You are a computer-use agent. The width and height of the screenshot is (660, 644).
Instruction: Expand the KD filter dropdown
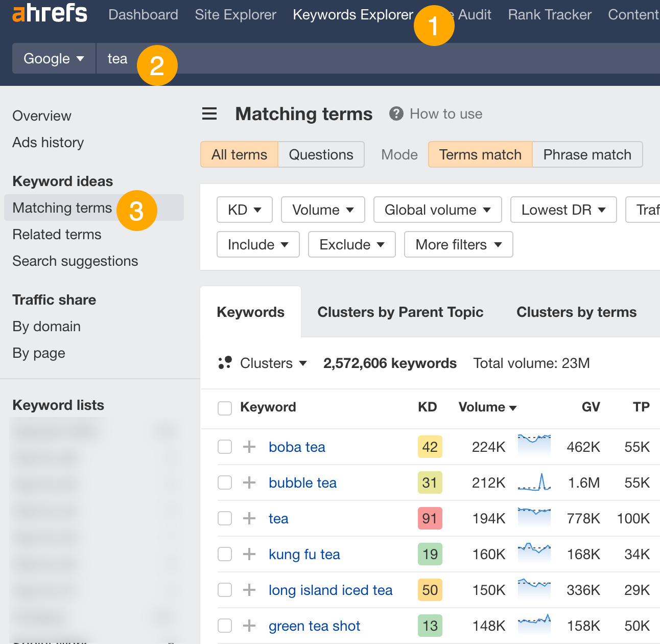tap(244, 210)
